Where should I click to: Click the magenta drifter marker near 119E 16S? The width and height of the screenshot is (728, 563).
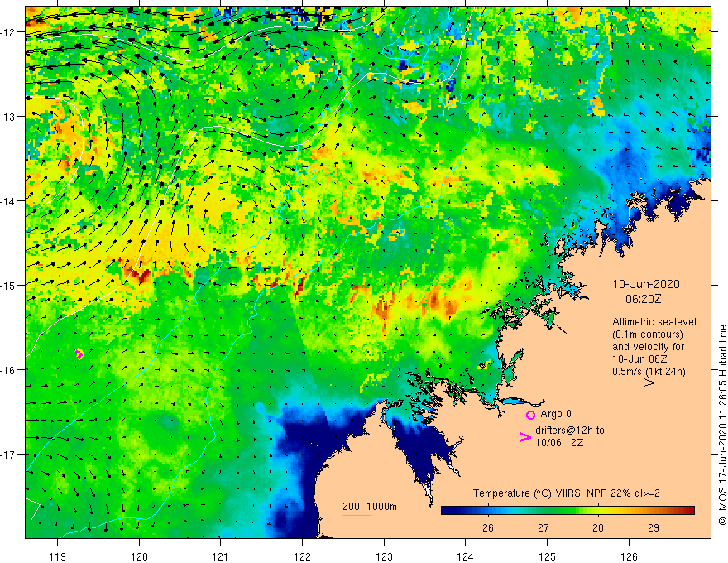pyautogui.click(x=79, y=354)
